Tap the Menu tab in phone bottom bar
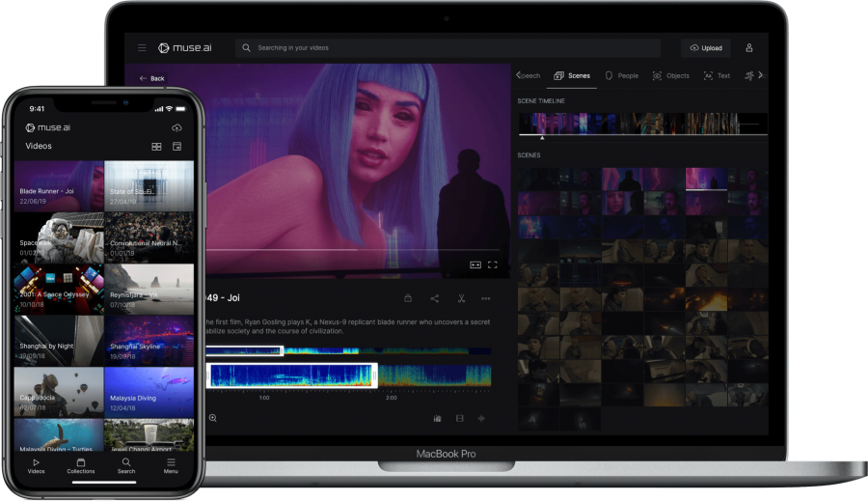Screen dimensions: 868x501 pyautogui.click(x=171, y=465)
